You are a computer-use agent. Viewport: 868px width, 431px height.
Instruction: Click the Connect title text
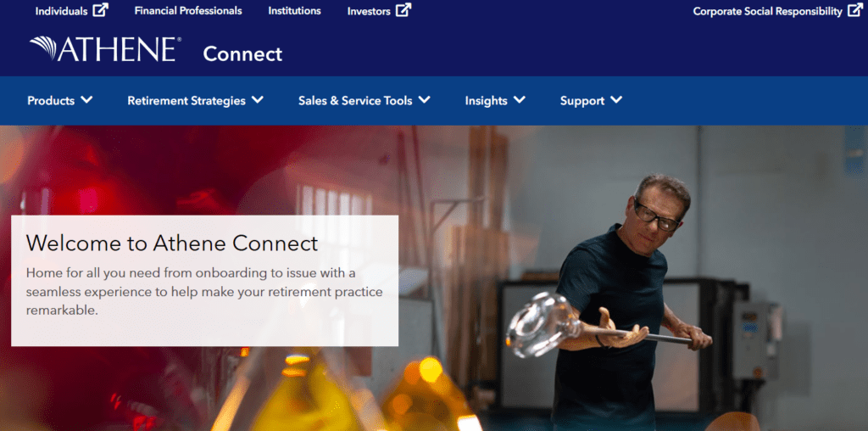242,53
